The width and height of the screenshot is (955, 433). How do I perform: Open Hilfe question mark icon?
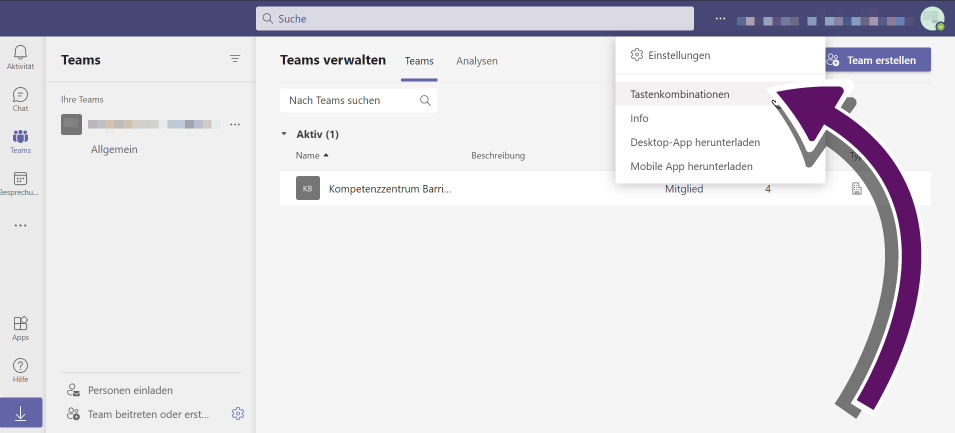click(x=20, y=370)
